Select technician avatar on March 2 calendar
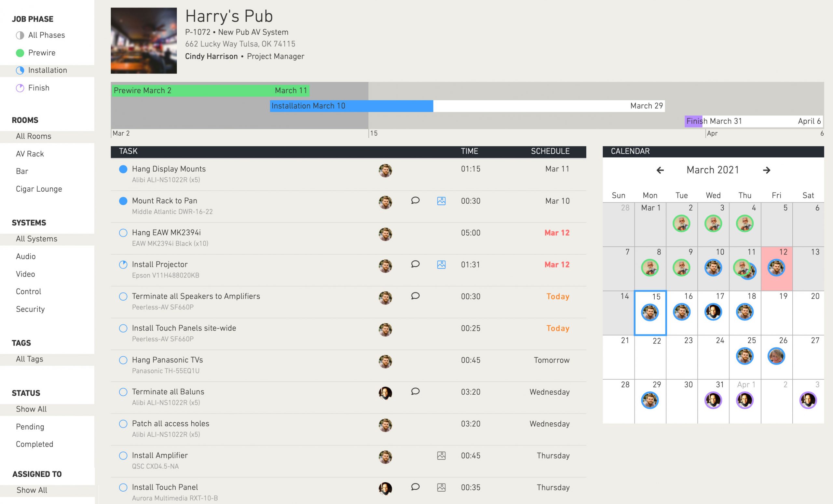This screenshot has height=504, width=833. point(681,224)
